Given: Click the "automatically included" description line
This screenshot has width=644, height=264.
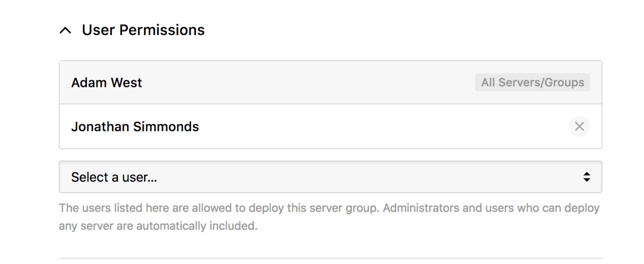Looking at the screenshot, I should point(158,226).
